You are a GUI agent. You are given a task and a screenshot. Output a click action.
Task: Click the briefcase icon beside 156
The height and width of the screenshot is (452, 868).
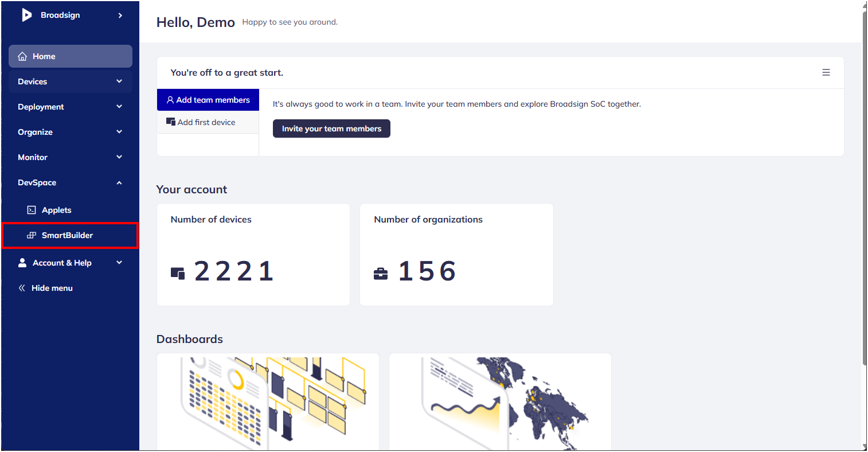[381, 274]
